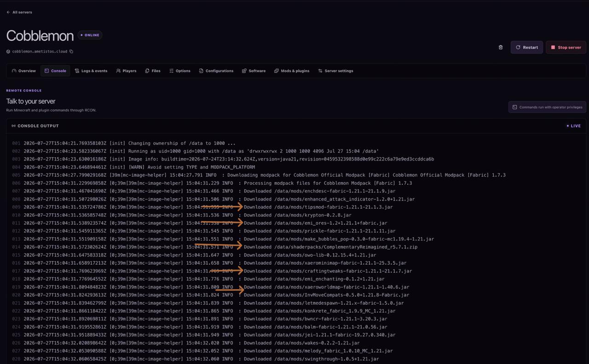The width and height of the screenshot is (589, 364).
Task: Click the CONSOLE OUTPUT header
Action: 38,126
